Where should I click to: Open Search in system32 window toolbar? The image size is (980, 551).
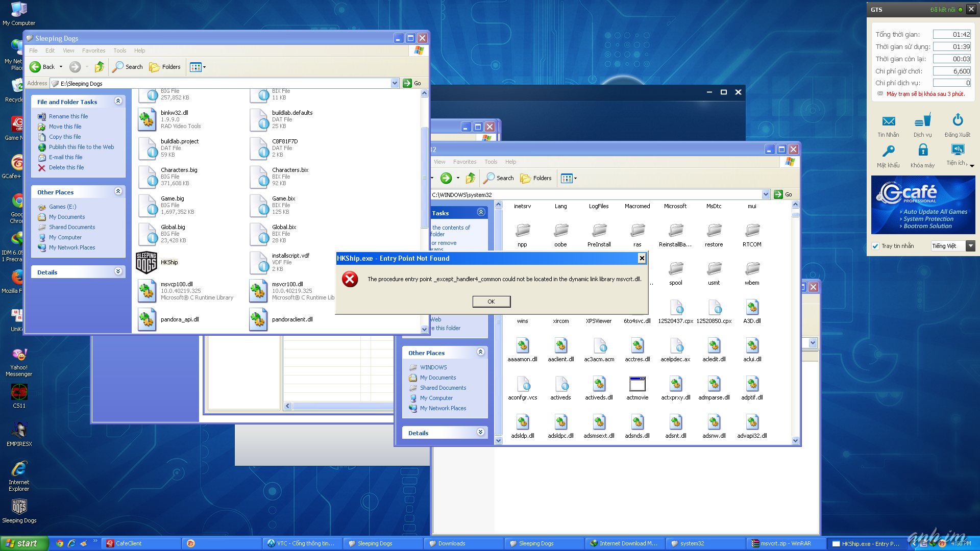tap(499, 178)
